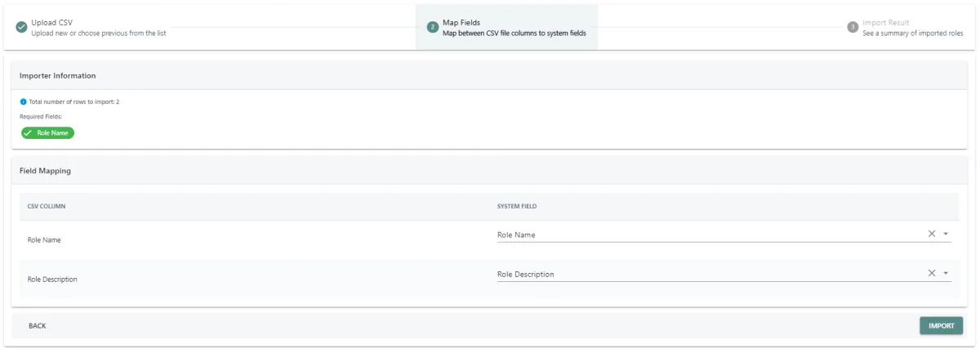This screenshot has height=349, width=980.
Task: Open the Role Name system field dropdown arrow
Action: (x=946, y=234)
